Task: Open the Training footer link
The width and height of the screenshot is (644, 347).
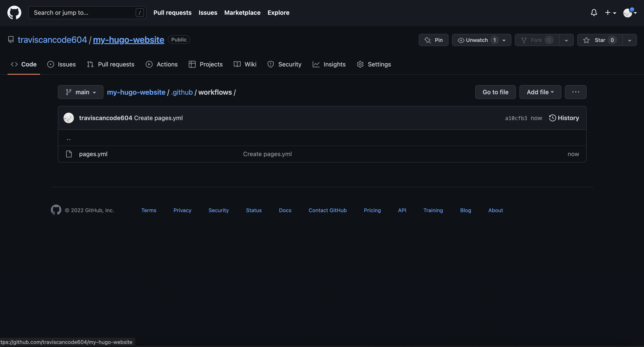Action: 433,210
